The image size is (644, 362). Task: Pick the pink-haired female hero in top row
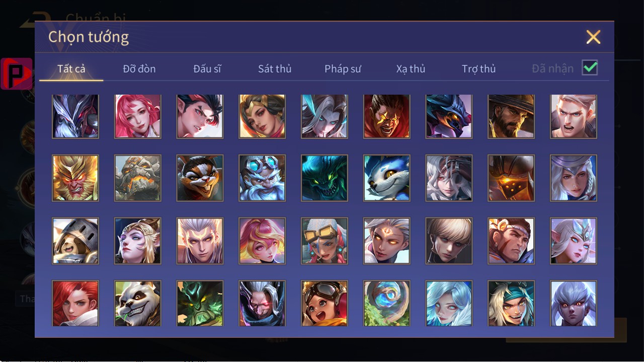(138, 116)
